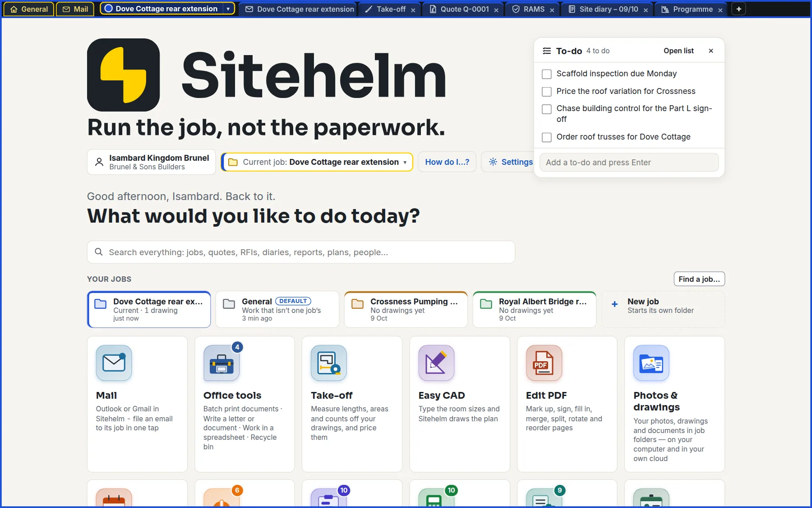
Task: Click Open list in To-do panel
Action: click(678, 51)
